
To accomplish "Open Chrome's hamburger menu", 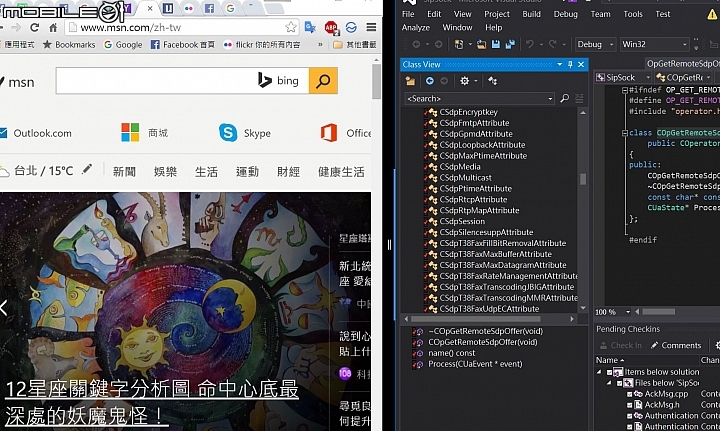I will [x=371, y=28].
